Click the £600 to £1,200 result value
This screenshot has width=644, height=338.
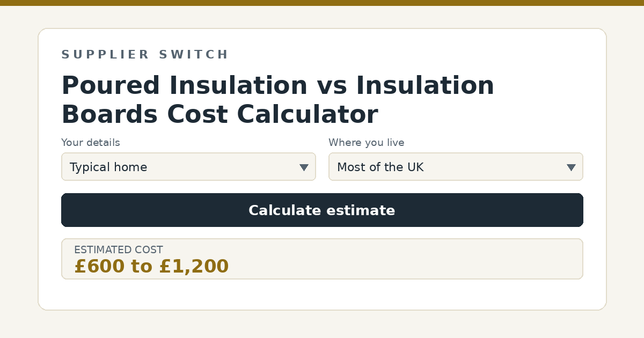[151, 266]
